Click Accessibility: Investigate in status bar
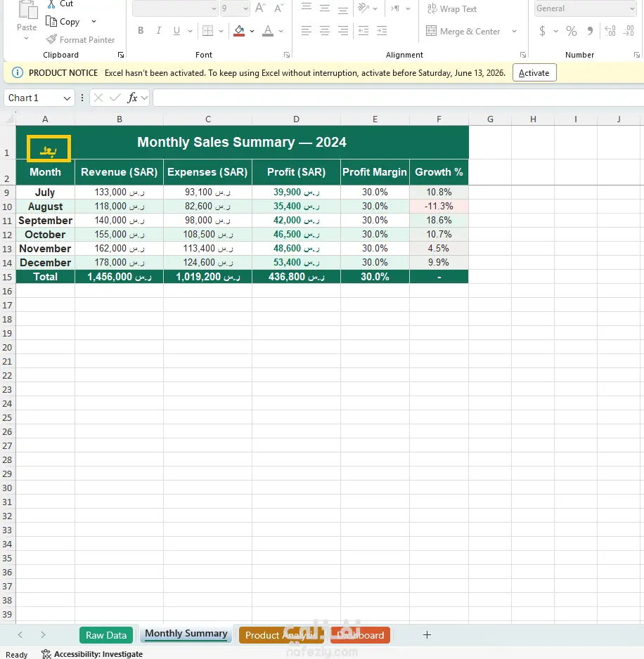 93,654
